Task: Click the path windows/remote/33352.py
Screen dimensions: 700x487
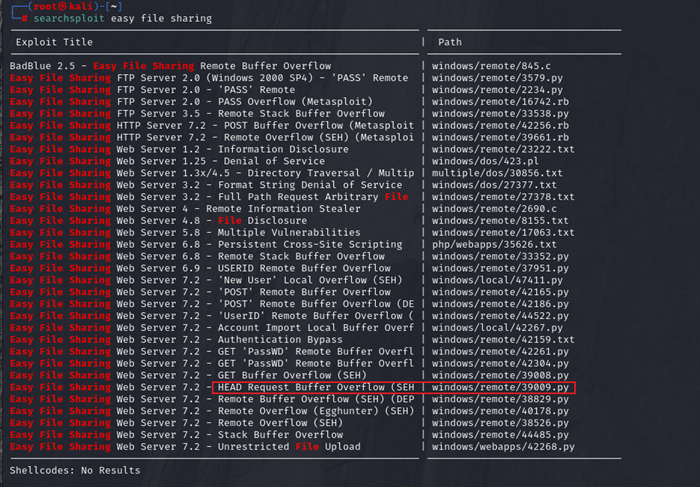Action: pos(500,257)
